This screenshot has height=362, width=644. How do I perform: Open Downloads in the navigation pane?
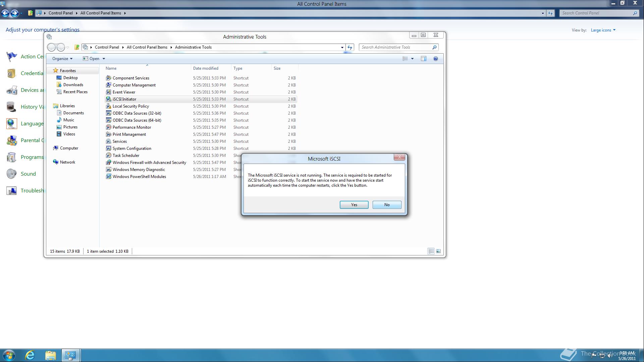click(73, 85)
